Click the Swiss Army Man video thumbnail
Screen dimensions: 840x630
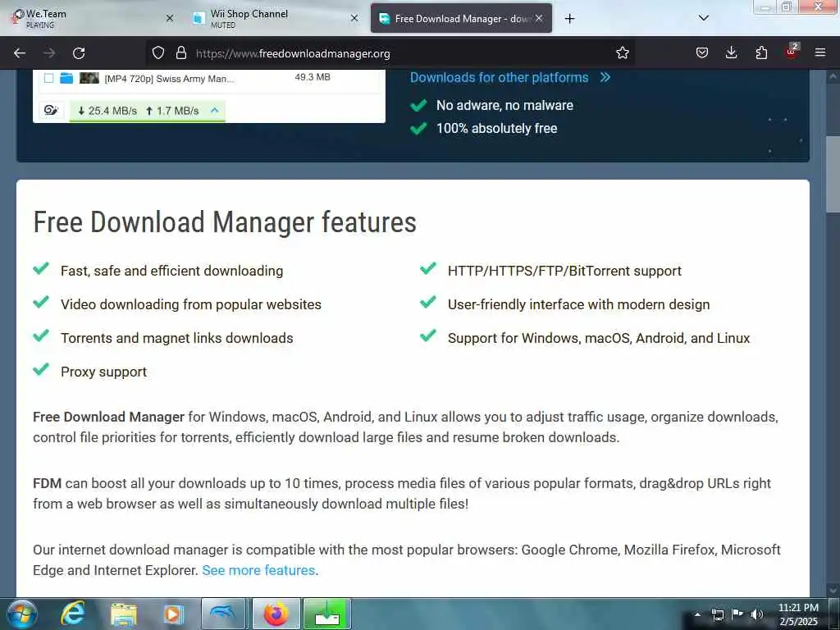[x=89, y=78]
